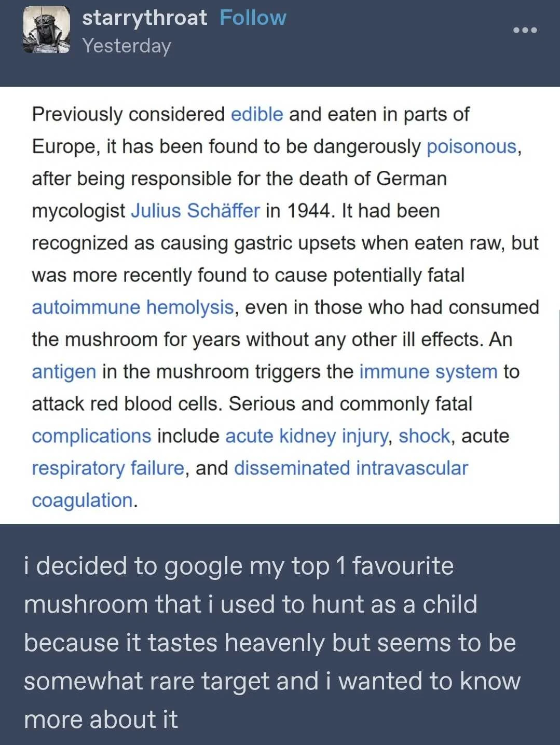Viewport: 560px width, 745px height.
Task: Click the 'autoimmune hemolysis' link
Action: 133,307
